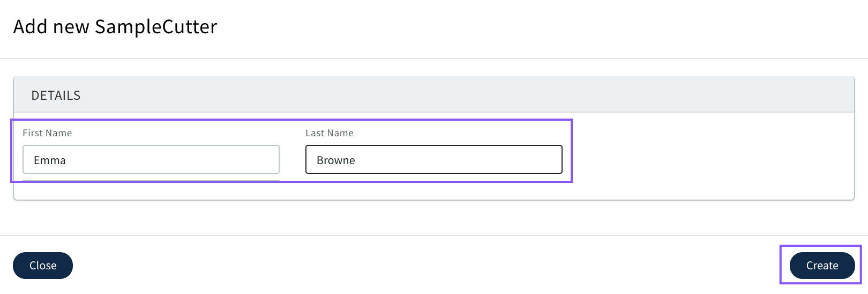868x294 pixels.
Task: Select the DETAILS panel heading bar
Action: 433,95
